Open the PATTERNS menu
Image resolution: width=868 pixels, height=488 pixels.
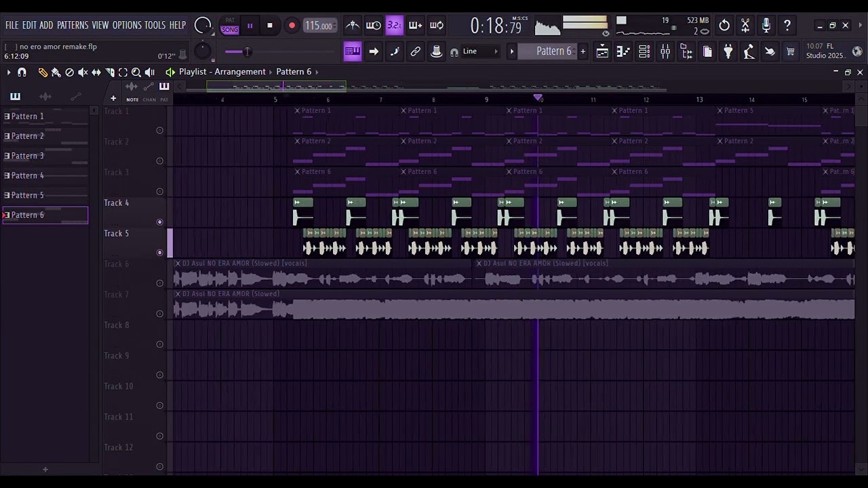[73, 25]
